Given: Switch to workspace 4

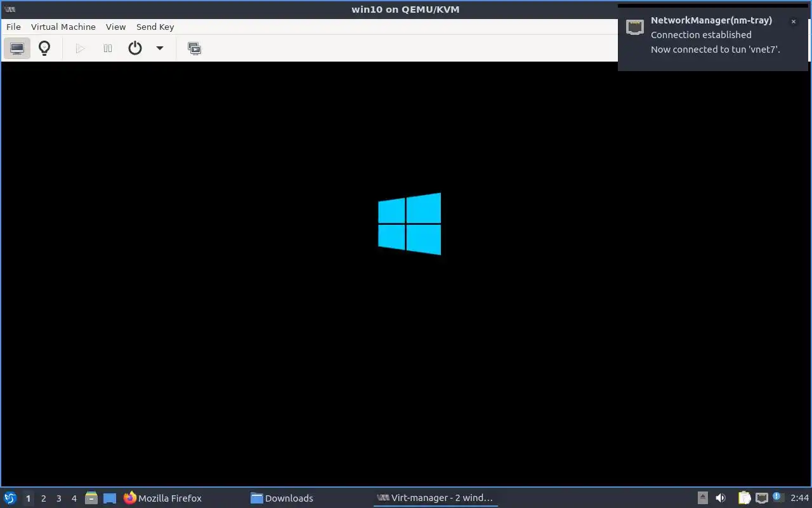Looking at the screenshot, I should tap(74, 498).
